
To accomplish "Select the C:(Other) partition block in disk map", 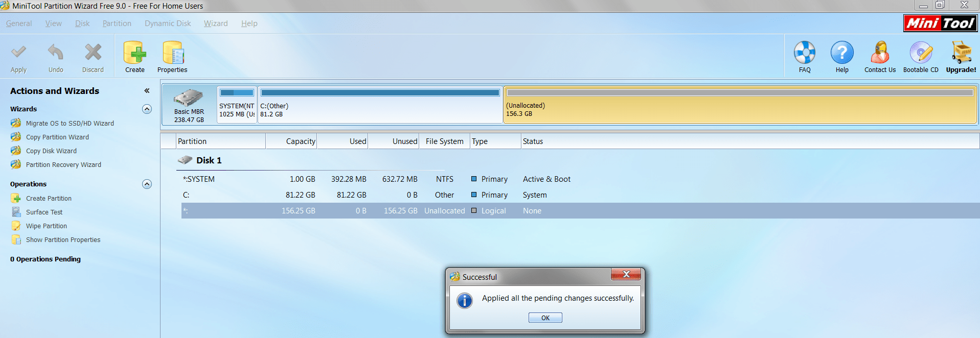I will [x=380, y=105].
